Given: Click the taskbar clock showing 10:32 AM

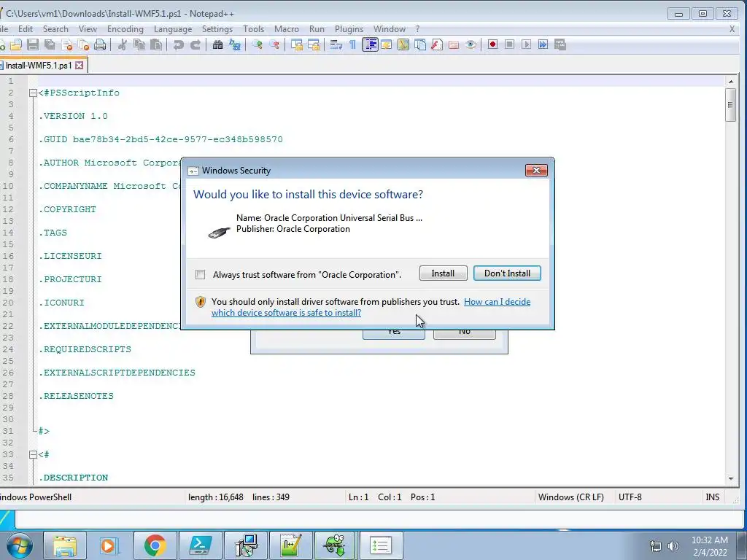Looking at the screenshot, I should (x=710, y=546).
